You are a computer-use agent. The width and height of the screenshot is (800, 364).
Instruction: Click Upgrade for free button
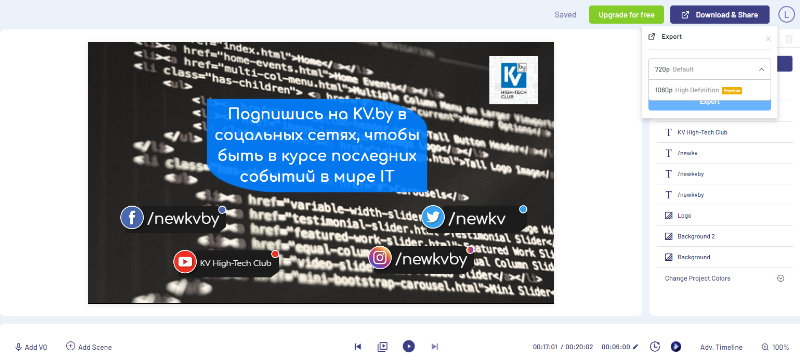click(626, 15)
